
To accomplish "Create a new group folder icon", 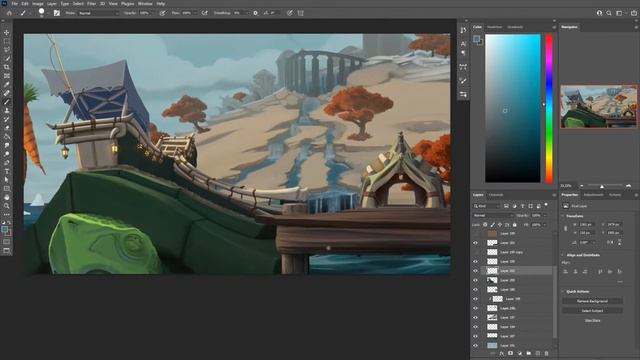I will (529, 353).
